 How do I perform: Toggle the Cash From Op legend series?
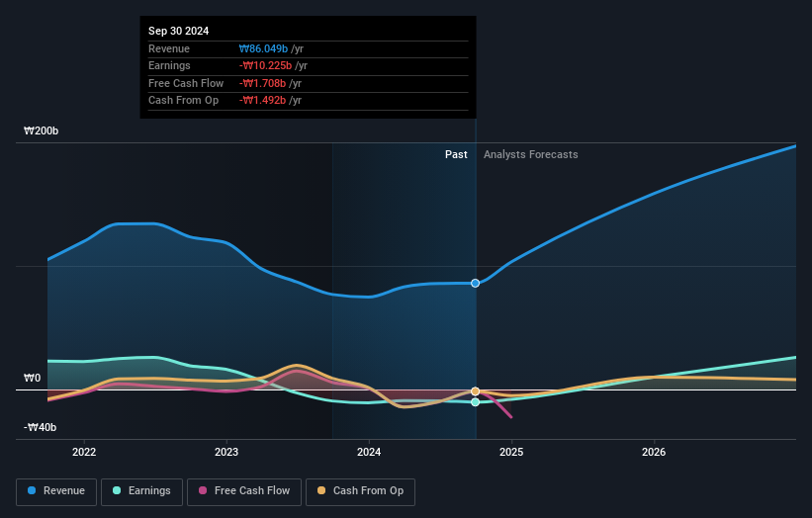tap(360, 491)
